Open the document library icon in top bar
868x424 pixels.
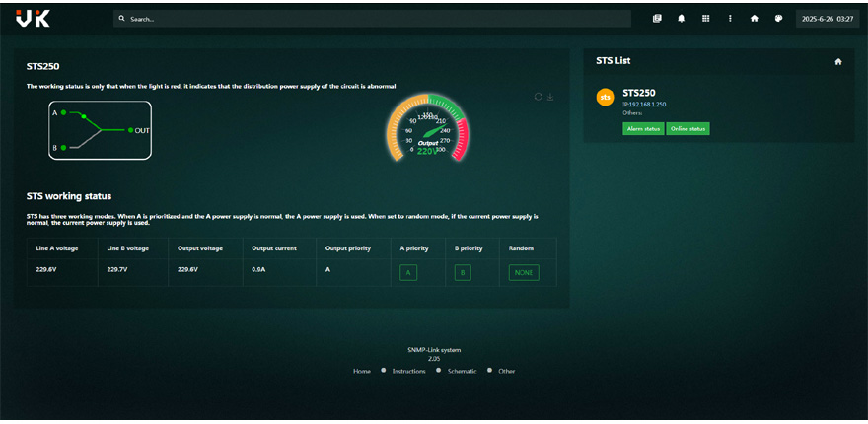[657, 18]
